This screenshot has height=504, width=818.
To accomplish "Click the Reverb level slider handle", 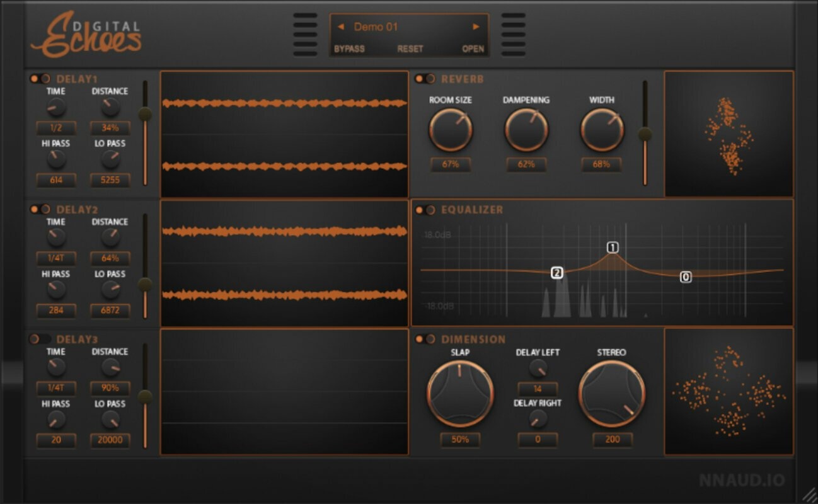I will pyautogui.click(x=645, y=134).
